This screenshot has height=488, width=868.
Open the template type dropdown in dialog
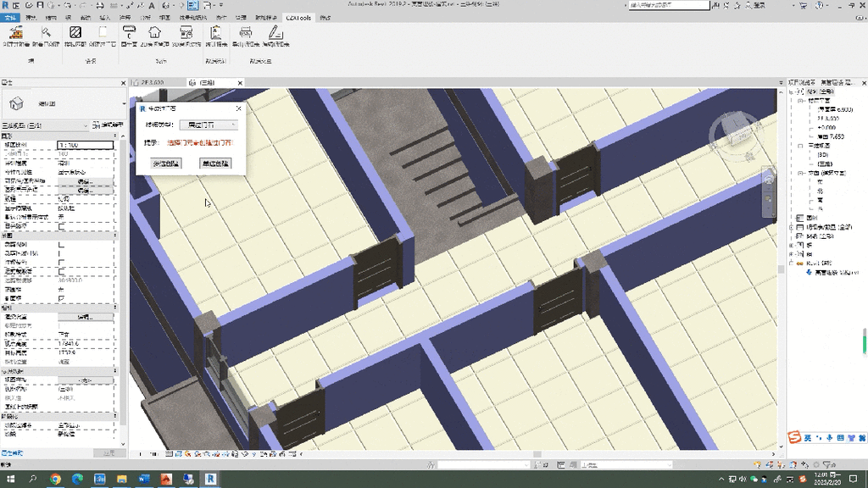point(208,125)
